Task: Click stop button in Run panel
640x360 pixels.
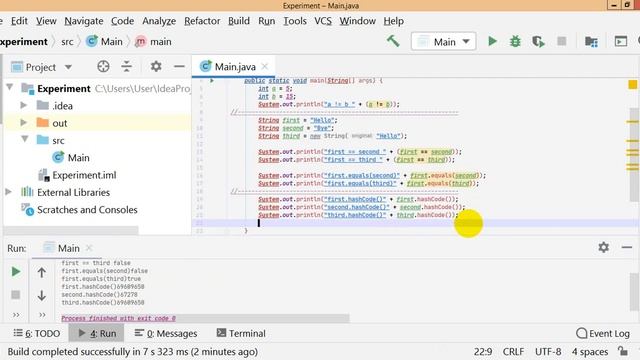Action: click(16, 295)
